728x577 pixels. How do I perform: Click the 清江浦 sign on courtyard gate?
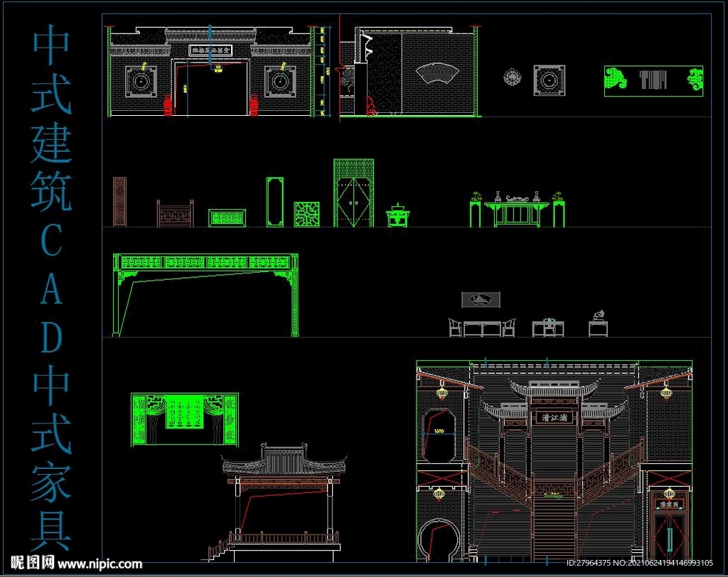[x=555, y=418]
